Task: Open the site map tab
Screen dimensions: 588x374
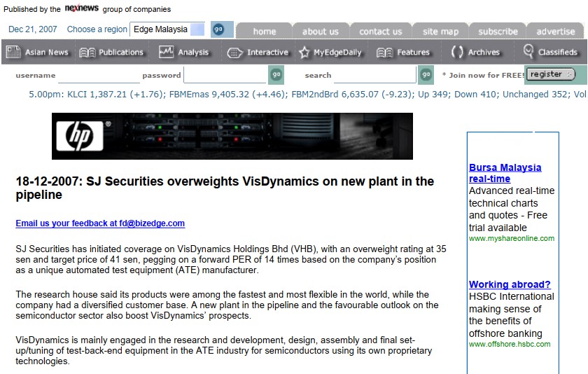Action: 440,32
